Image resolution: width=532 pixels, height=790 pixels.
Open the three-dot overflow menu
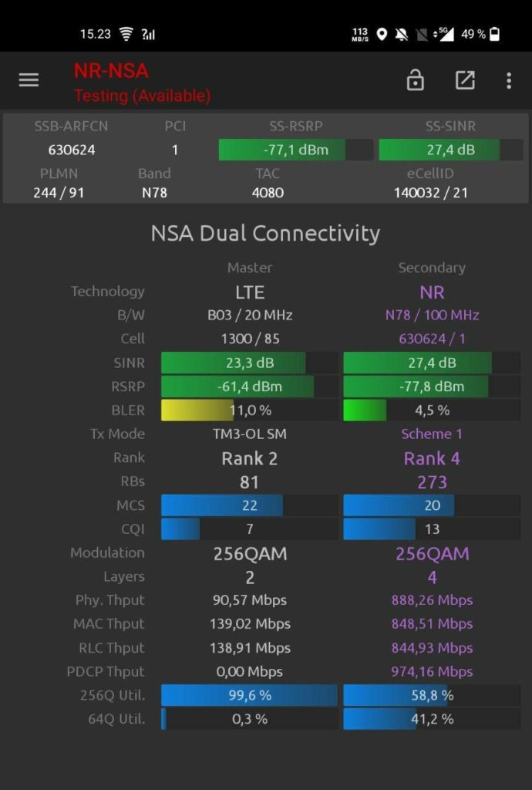(509, 80)
